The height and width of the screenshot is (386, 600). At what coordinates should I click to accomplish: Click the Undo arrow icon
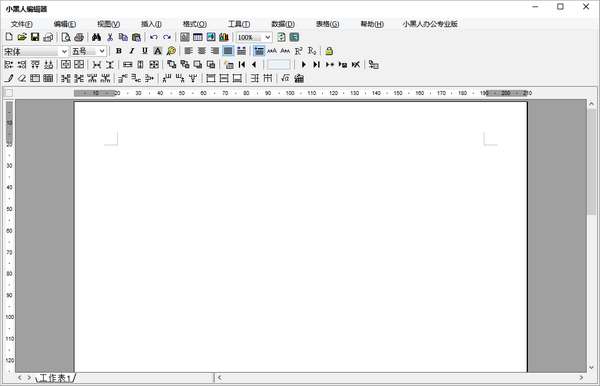(x=154, y=37)
